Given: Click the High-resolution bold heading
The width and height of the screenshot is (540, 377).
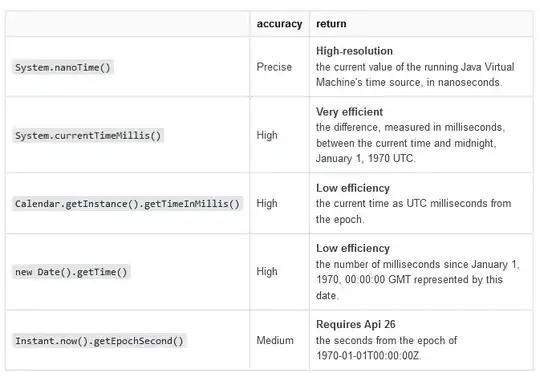Looking at the screenshot, I should (354, 51).
